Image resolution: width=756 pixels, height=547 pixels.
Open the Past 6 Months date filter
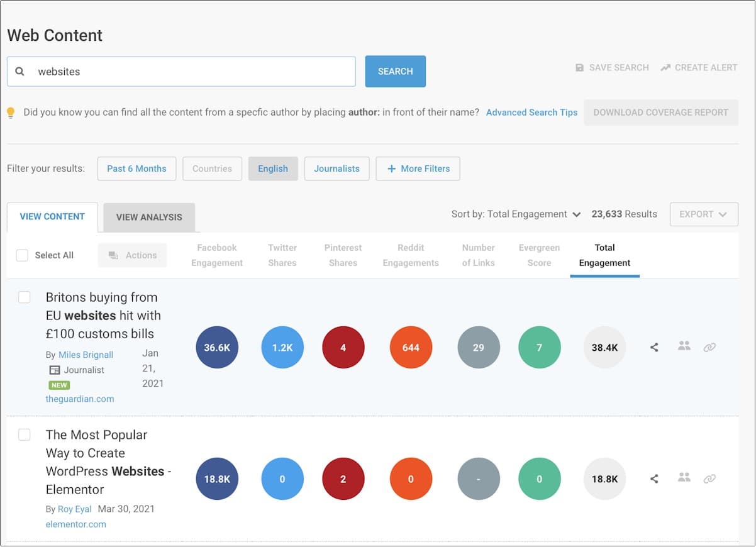(x=136, y=169)
